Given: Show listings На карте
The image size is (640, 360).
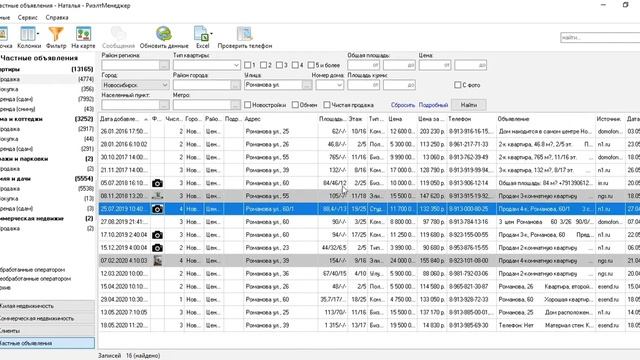Looking at the screenshot, I should tap(83, 37).
